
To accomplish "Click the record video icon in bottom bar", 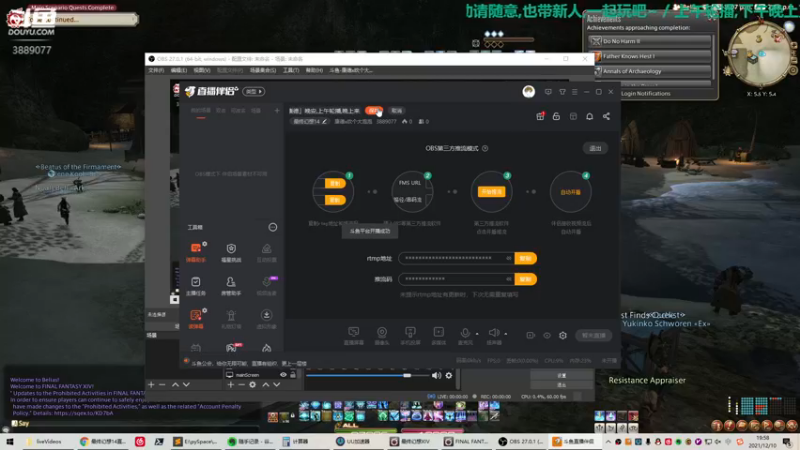I will [531, 336].
